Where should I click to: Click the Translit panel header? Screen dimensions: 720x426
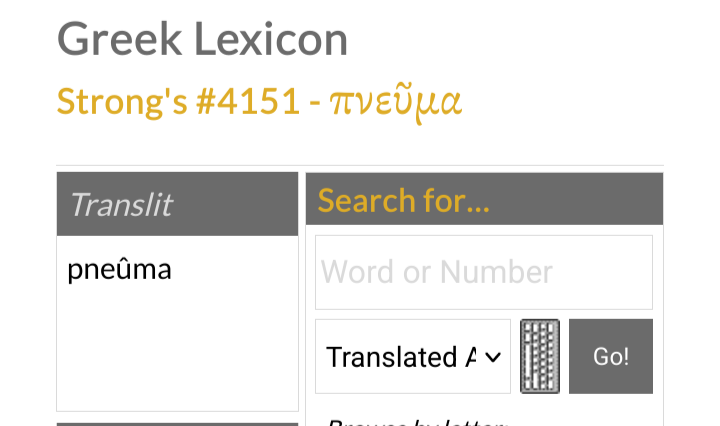click(x=177, y=204)
